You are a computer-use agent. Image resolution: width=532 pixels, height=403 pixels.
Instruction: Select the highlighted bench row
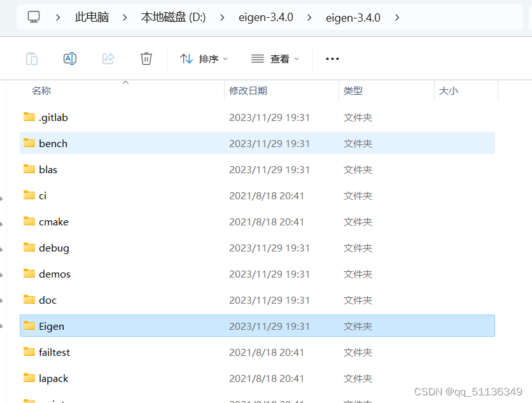click(191, 143)
